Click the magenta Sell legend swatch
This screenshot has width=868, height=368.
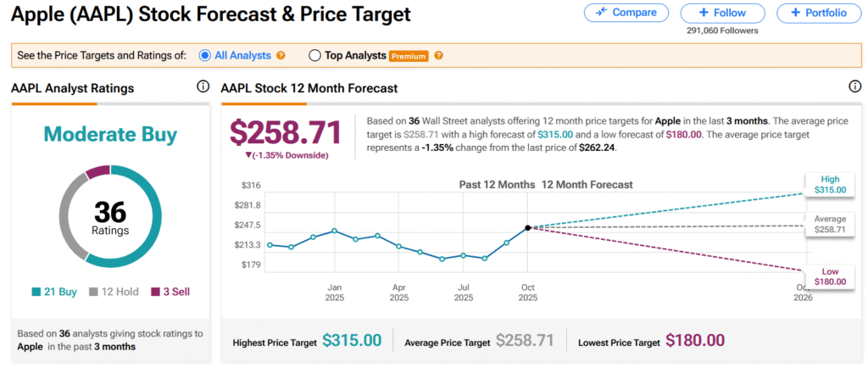155,292
